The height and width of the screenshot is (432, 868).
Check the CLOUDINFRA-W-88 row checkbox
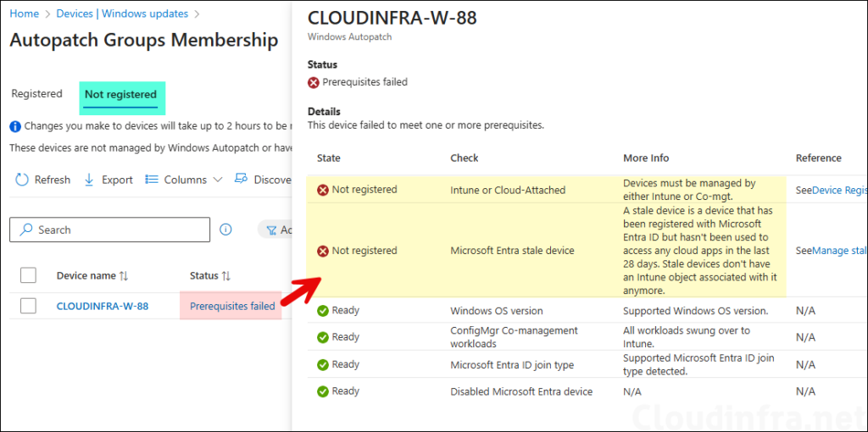tap(28, 306)
